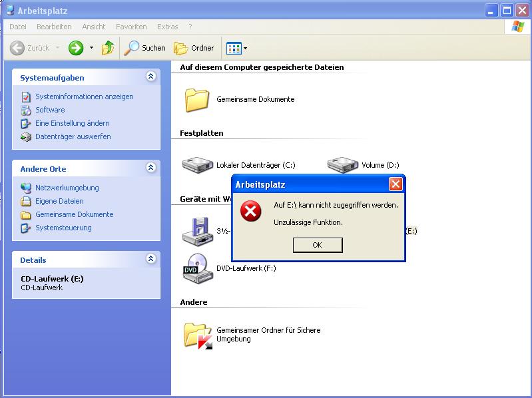Click the CD-Laufwerk (E:) details text
The height and width of the screenshot is (398, 532).
(52, 279)
